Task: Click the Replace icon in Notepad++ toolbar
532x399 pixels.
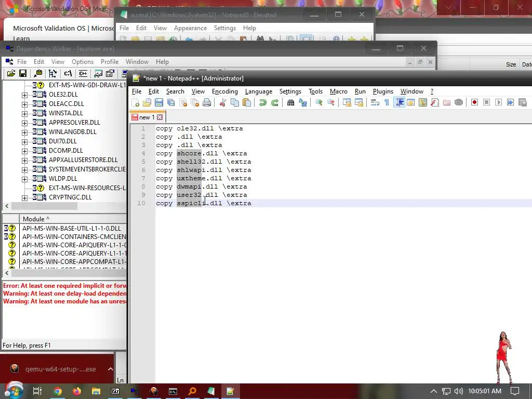Action: (303, 102)
